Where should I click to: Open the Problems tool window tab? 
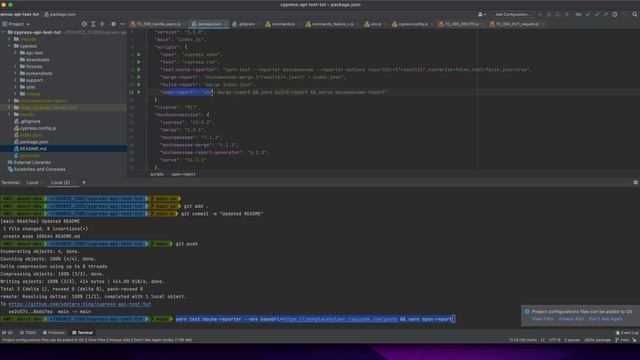(54, 333)
